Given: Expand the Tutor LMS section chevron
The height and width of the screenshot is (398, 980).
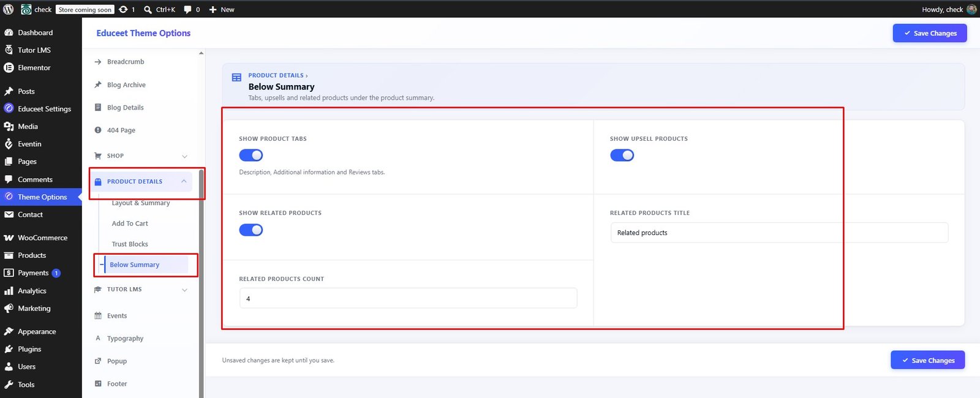Looking at the screenshot, I should [x=184, y=290].
